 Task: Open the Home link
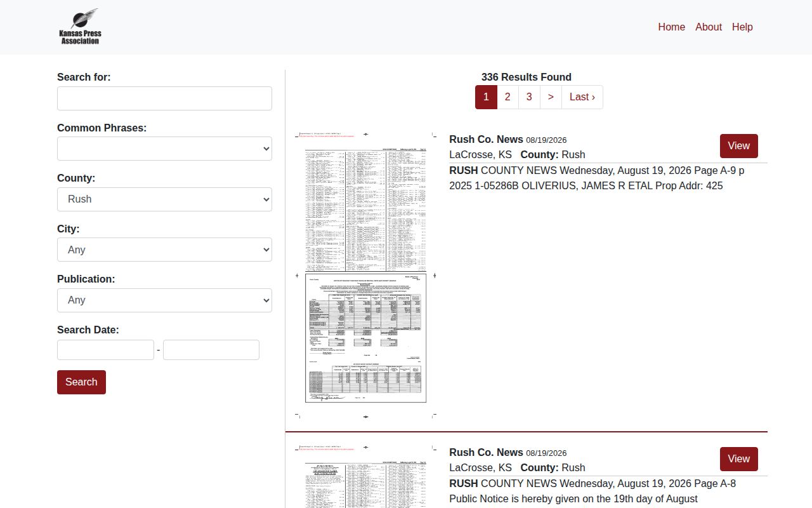click(x=671, y=27)
